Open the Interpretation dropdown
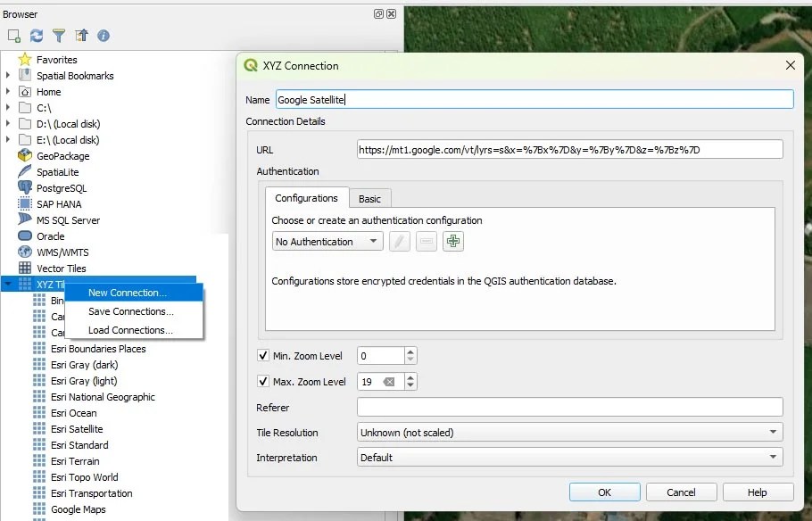Screen dimensions: 812x521 coord(569,458)
